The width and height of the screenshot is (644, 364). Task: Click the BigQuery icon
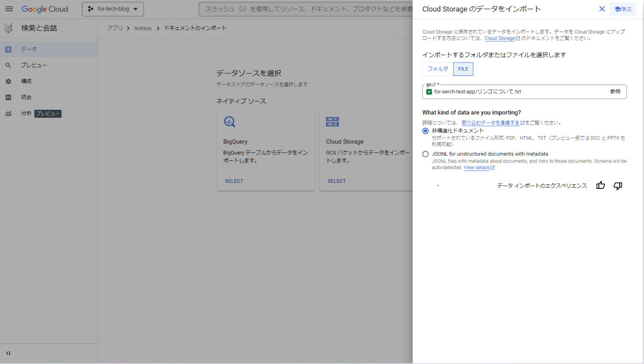[x=230, y=122]
